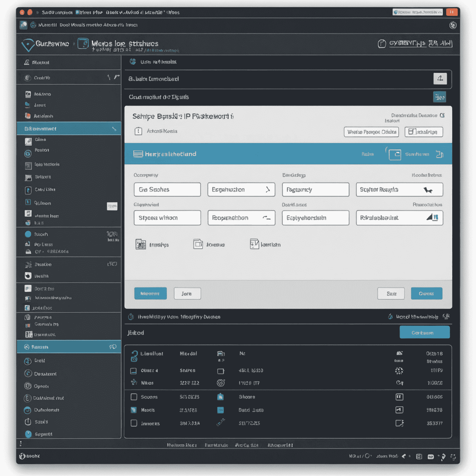The width and height of the screenshot is (476, 476).
Task: Click the exit arrow icon at the banner's right end
Action: click(439, 154)
